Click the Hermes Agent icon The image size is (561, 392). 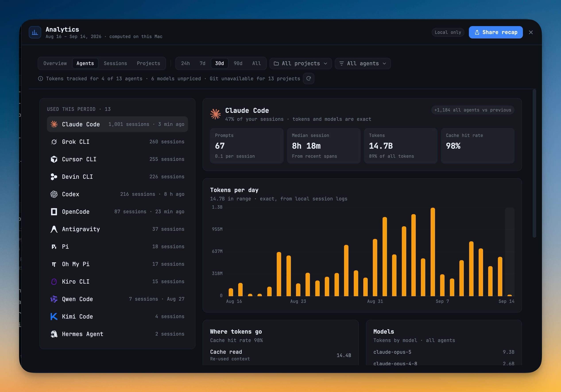[x=54, y=334]
